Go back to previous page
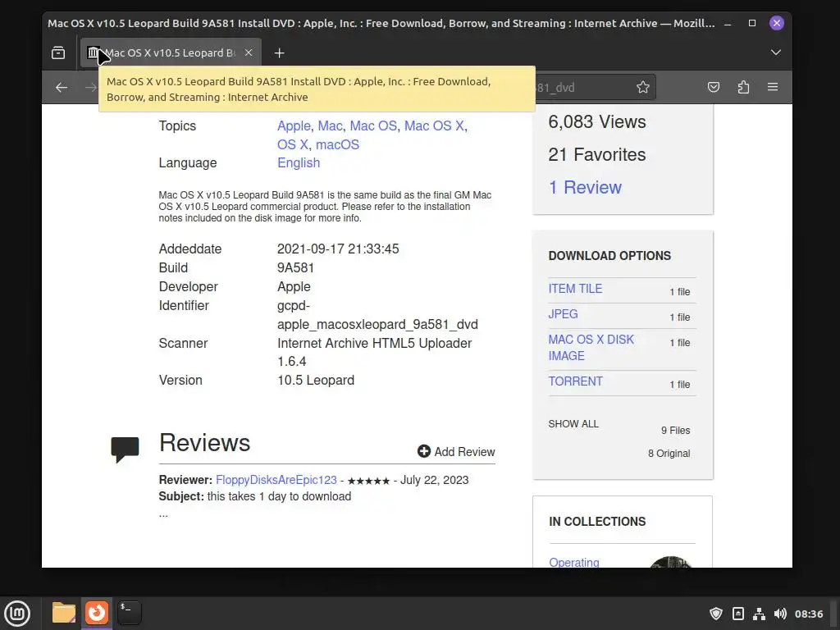The height and width of the screenshot is (630, 840). (x=62, y=87)
